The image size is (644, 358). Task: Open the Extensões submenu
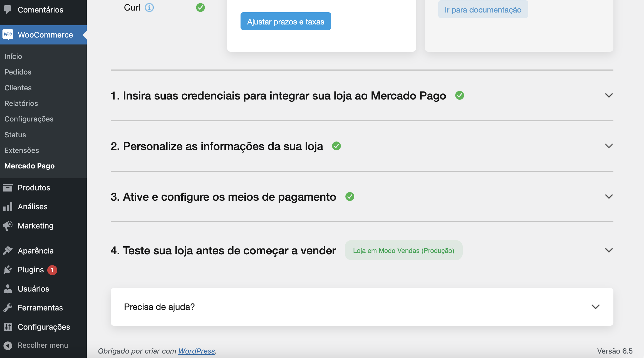[22, 150]
